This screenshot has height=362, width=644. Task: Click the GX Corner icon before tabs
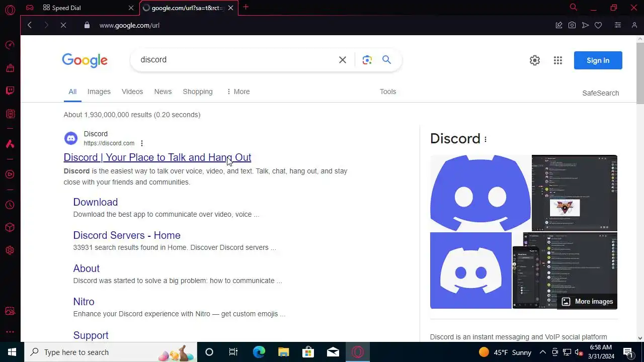click(x=30, y=8)
